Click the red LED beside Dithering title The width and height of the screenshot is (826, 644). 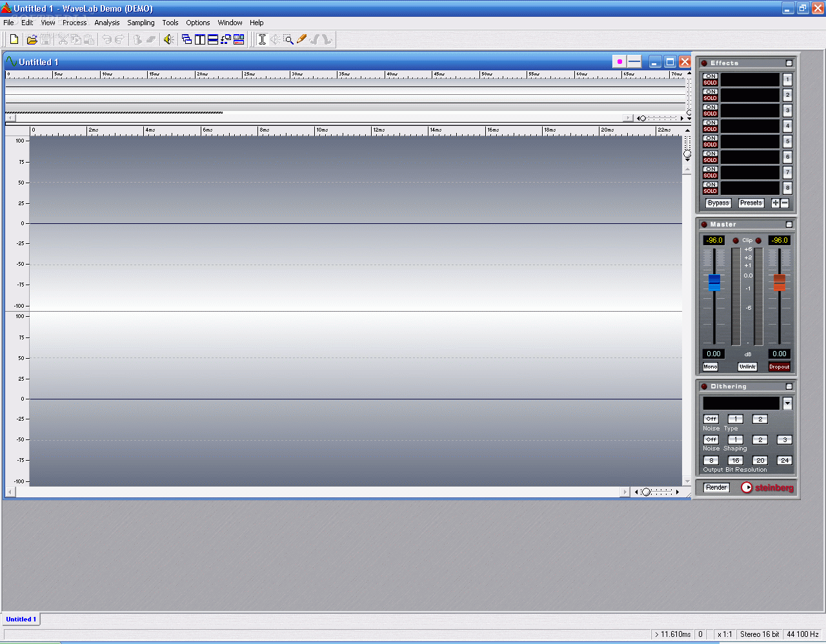point(704,387)
